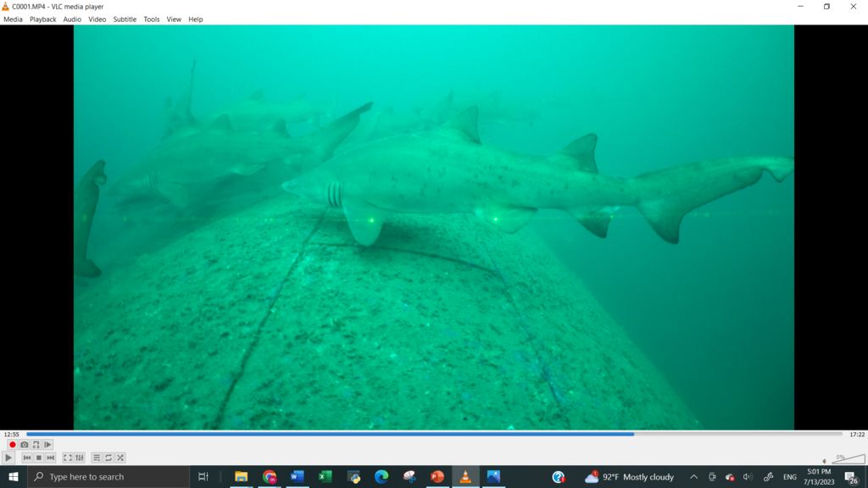Click the volume slider in VLC
Screen dimensions: 868x488
[848, 459]
